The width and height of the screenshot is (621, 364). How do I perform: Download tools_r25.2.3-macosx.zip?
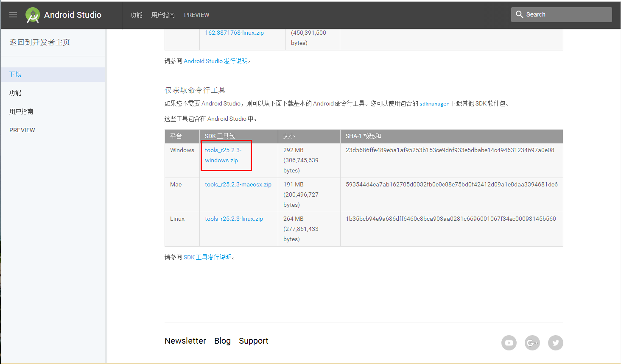coord(238,184)
